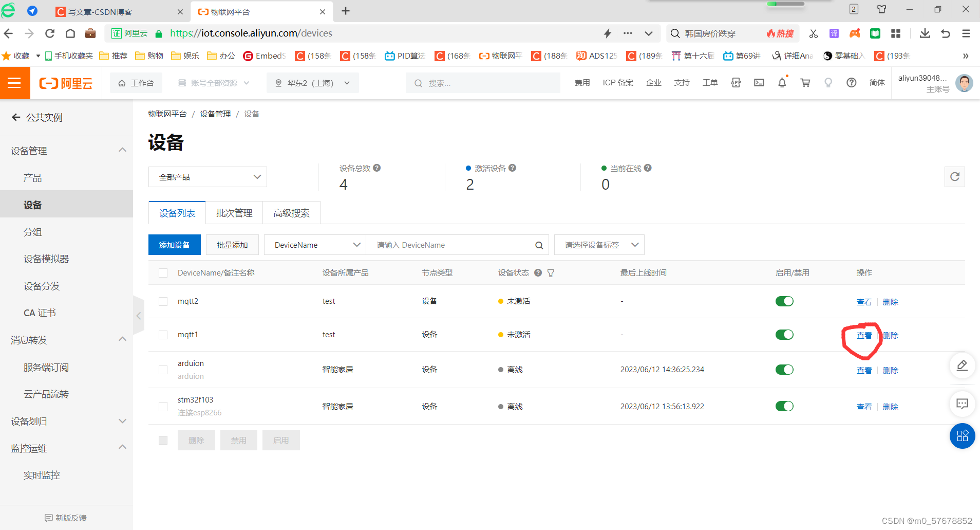Viewport: 980px width, 530px height.
Task: Open the 工作台 workbench button
Action: (136, 83)
